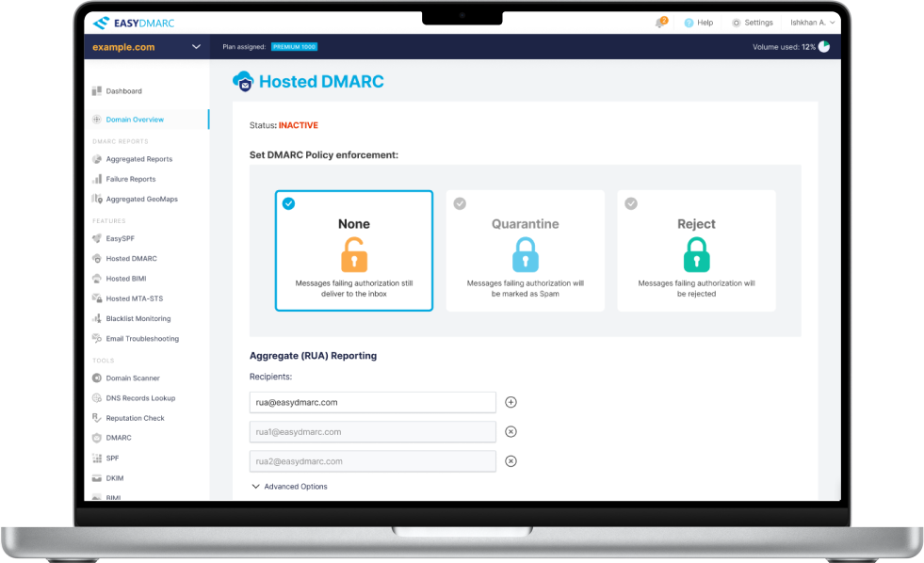Click the DNS Records Lookup icon
The height and width of the screenshot is (563, 924).
point(97,398)
